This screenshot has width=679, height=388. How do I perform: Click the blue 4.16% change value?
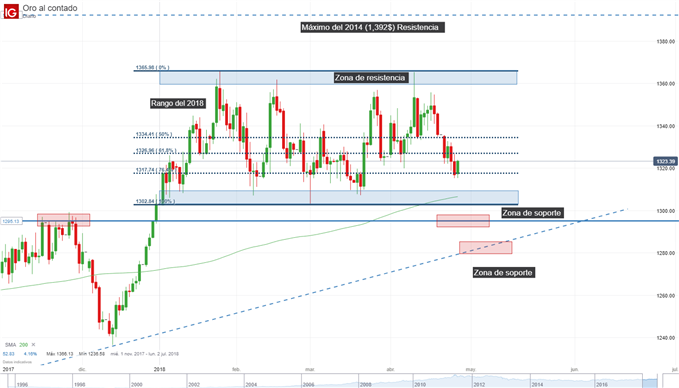coord(30,354)
